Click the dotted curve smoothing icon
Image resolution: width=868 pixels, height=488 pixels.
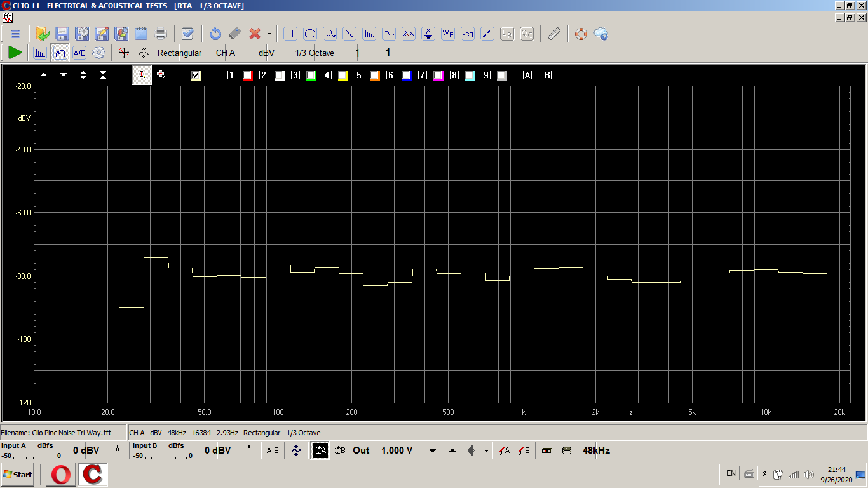click(144, 53)
